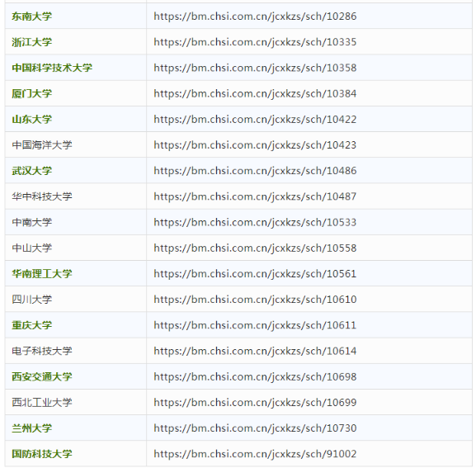The width and height of the screenshot is (476, 468).
Task: Click the 西北工业大学 entry
Action: [42, 403]
